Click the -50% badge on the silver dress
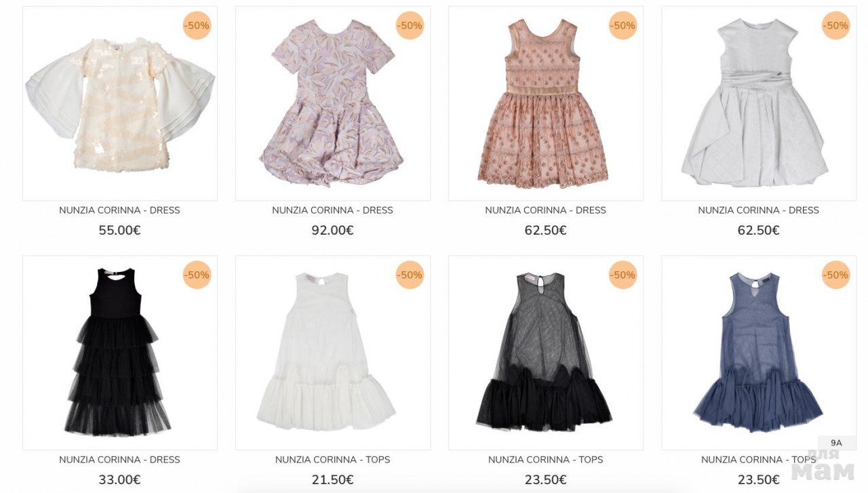This screenshot has height=493, width=868. click(836, 26)
